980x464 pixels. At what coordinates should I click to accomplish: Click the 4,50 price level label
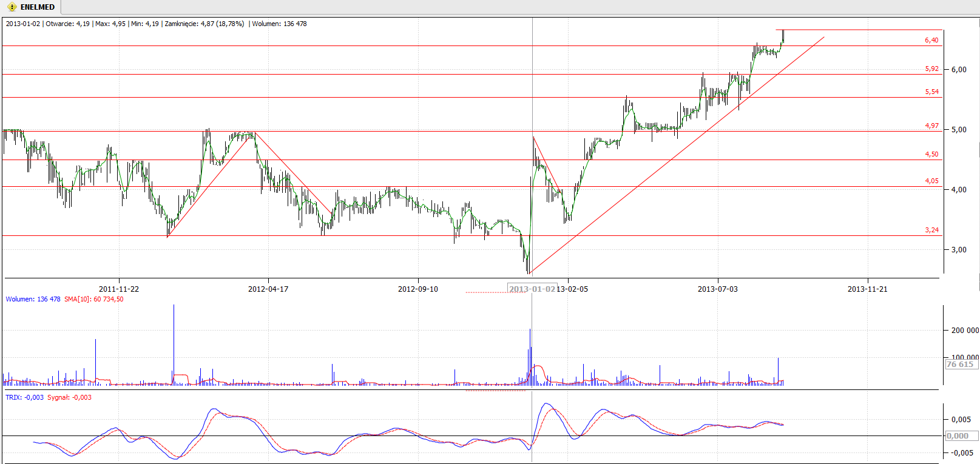(931, 154)
